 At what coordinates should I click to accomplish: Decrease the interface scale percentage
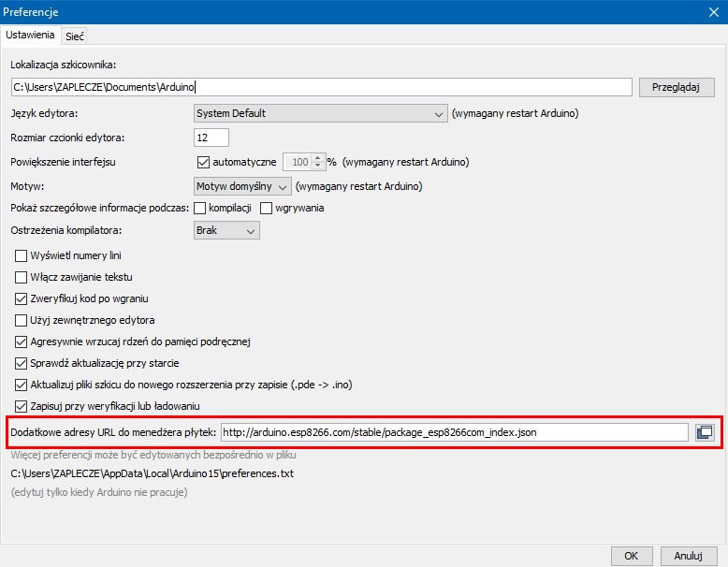[317, 166]
